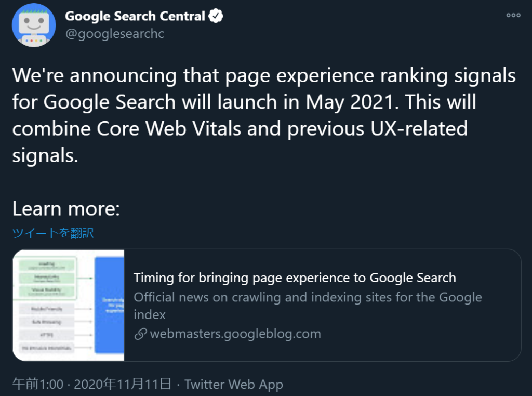Click the webmasters.googleblog.com domain text

pos(235,334)
